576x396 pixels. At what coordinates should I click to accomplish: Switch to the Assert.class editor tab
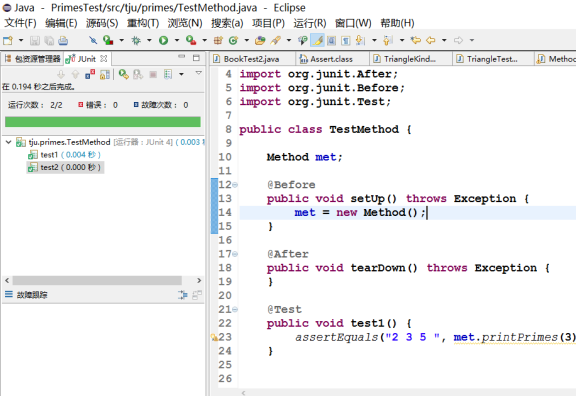tap(331, 59)
